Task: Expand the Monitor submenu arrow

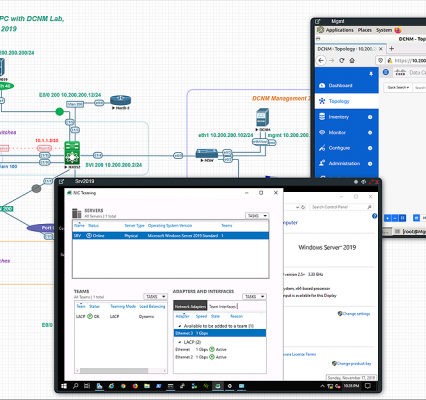Action: (x=370, y=133)
